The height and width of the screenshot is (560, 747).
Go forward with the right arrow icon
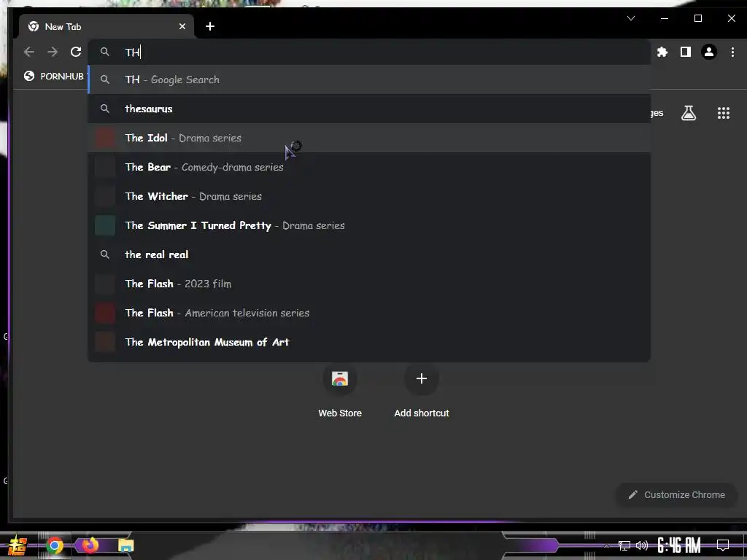53,52
